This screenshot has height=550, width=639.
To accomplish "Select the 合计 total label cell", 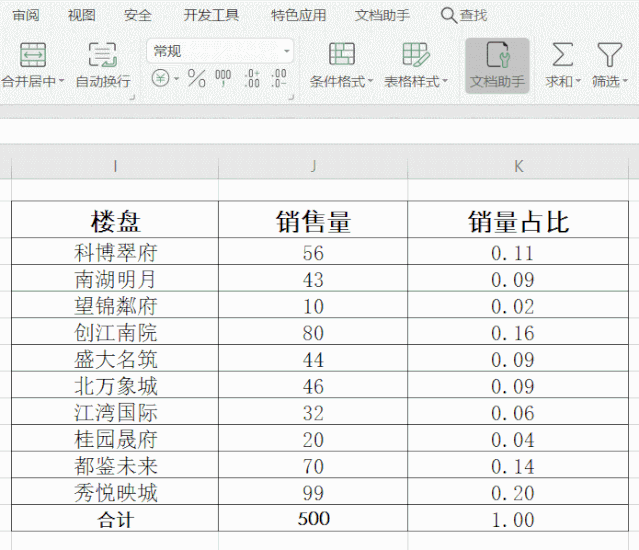I will click(115, 519).
